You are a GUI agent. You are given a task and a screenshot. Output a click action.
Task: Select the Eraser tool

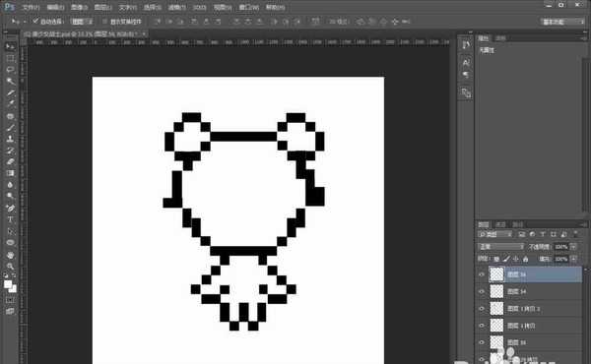11,162
